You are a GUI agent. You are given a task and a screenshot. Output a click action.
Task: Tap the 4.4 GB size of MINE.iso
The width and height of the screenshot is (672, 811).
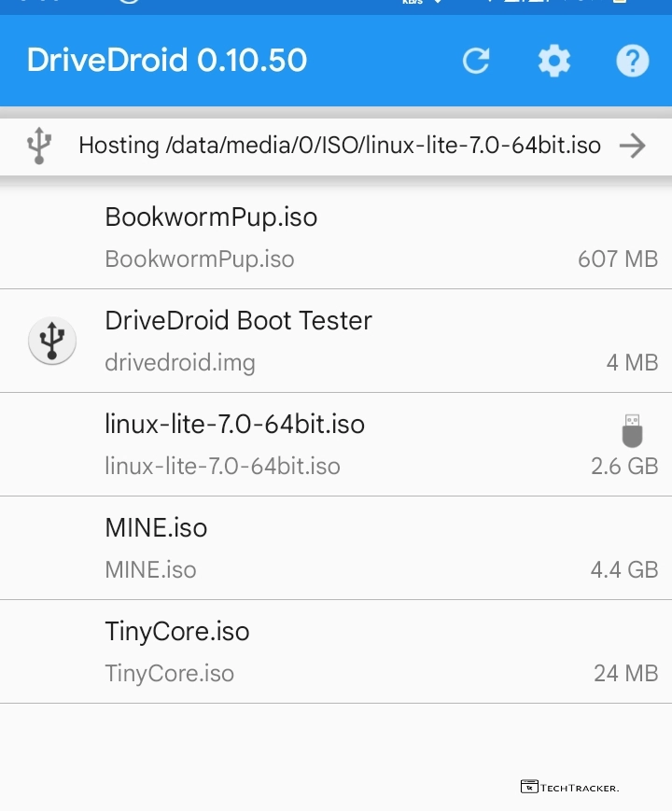pos(623,569)
